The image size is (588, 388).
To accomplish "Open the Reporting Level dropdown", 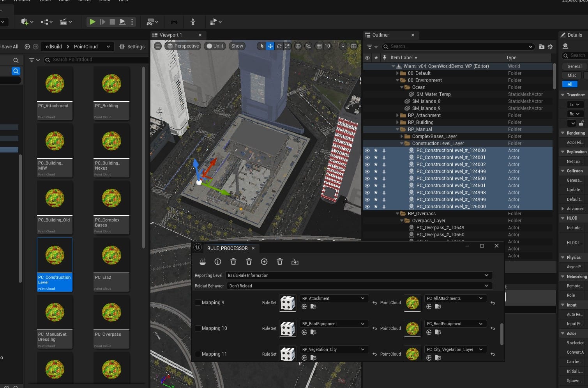I will click(x=358, y=275).
